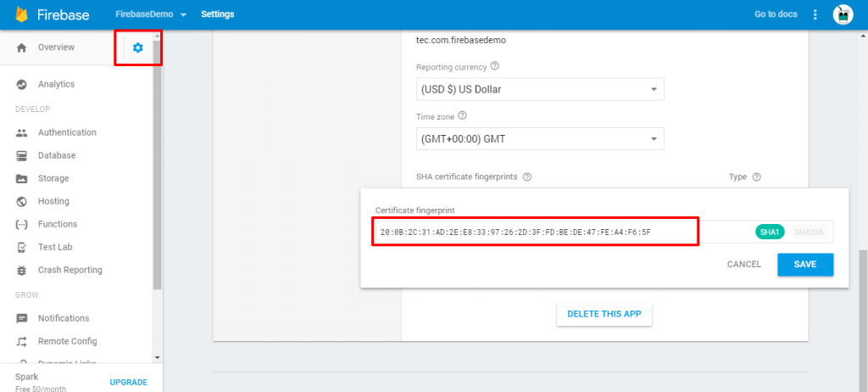Select the SHA1 fingerprint type
The height and width of the screenshot is (392, 868).
[x=771, y=232]
